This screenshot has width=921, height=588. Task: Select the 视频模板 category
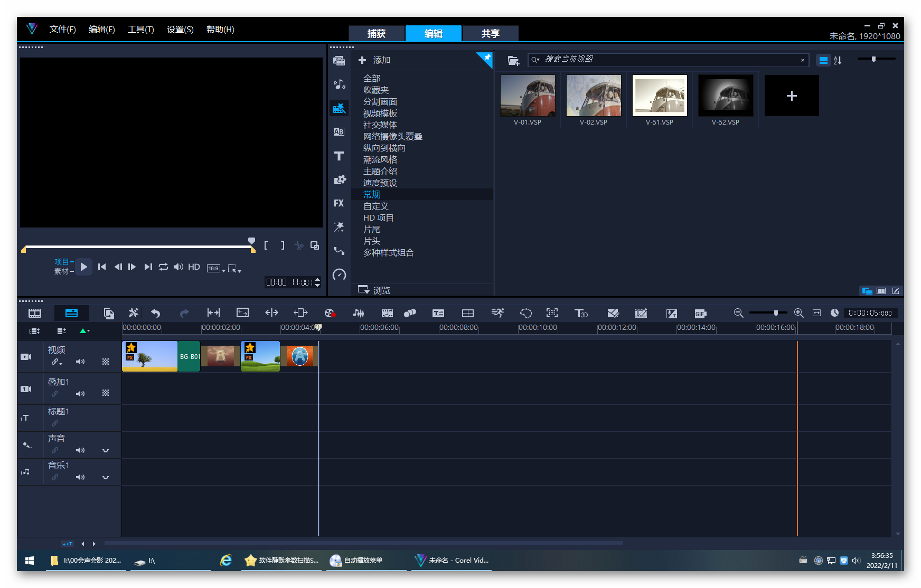[x=380, y=113]
